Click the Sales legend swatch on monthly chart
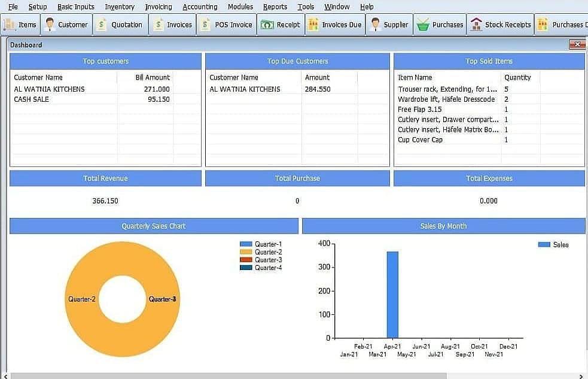The height and width of the screenshot is (379, 588). (x=543, y=244)
